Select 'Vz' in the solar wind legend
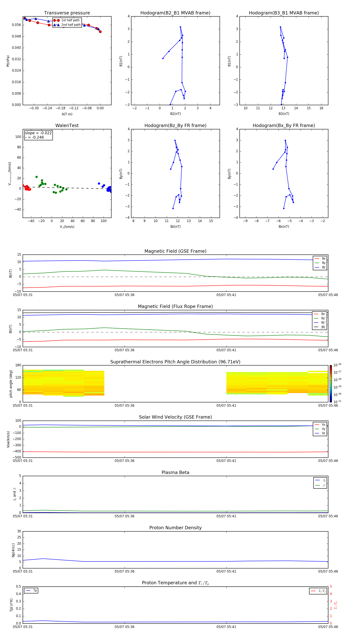The height and width of the screenshot is (644, 351). tap(320, 433)
